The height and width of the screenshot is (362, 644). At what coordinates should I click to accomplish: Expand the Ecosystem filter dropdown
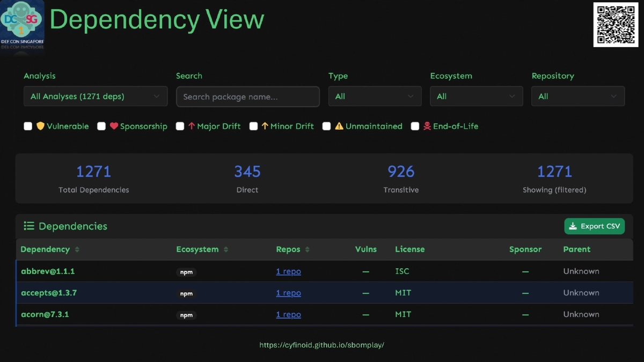(x=476, y=97)
